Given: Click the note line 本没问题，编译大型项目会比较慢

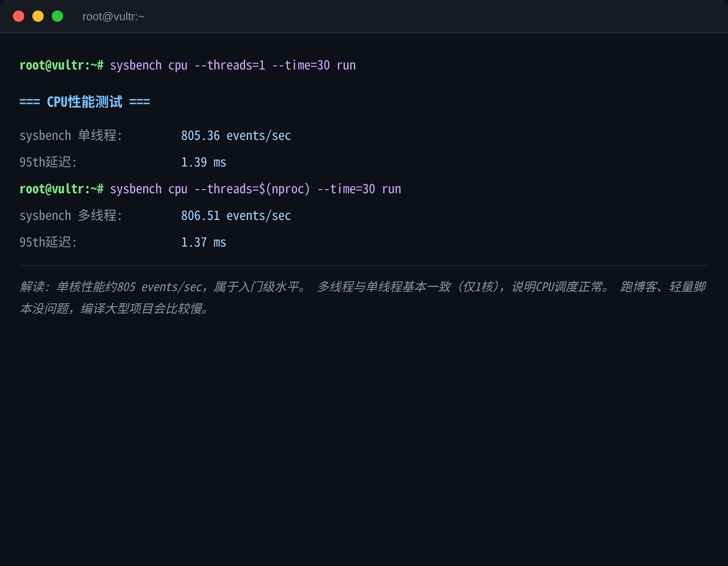Looking at the screenshot, I should click(114, 308).
